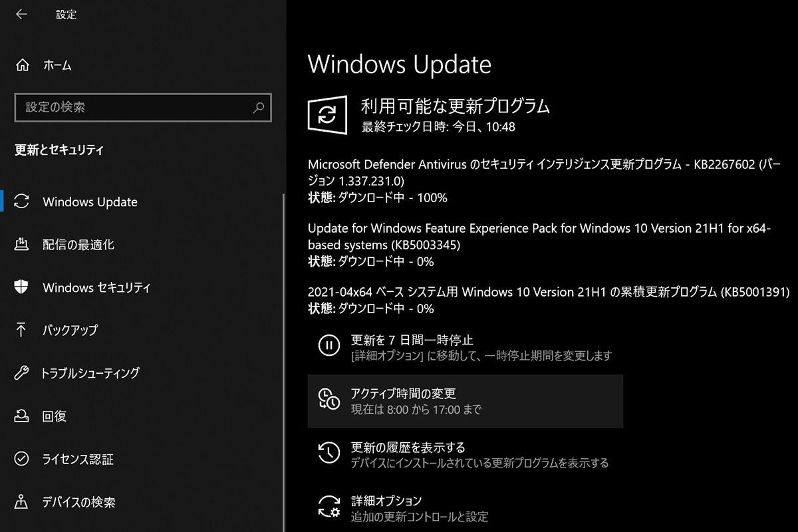Click the KB5003345 Feature Experience Pack entry
Viewport: 798px width, 532px height.
coord(539,236)
